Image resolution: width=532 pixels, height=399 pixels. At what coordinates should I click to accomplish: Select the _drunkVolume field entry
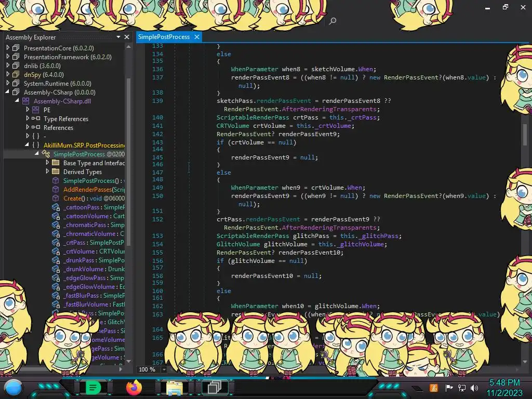(x=94, y=269)
